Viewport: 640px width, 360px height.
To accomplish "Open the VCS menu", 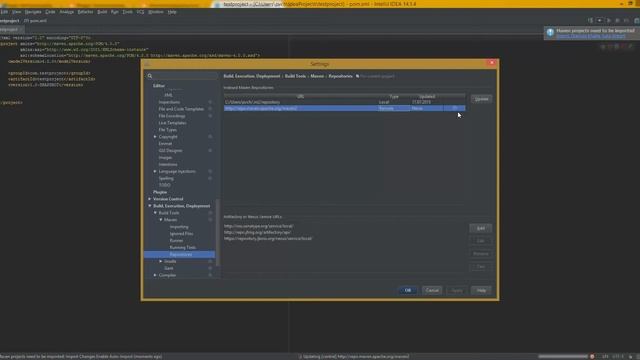I will (140, 12).
